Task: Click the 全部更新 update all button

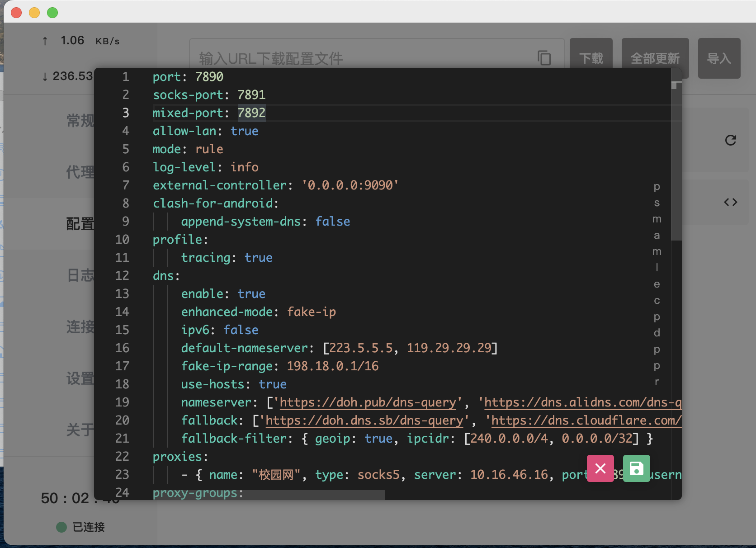Action: coord(655,58)
